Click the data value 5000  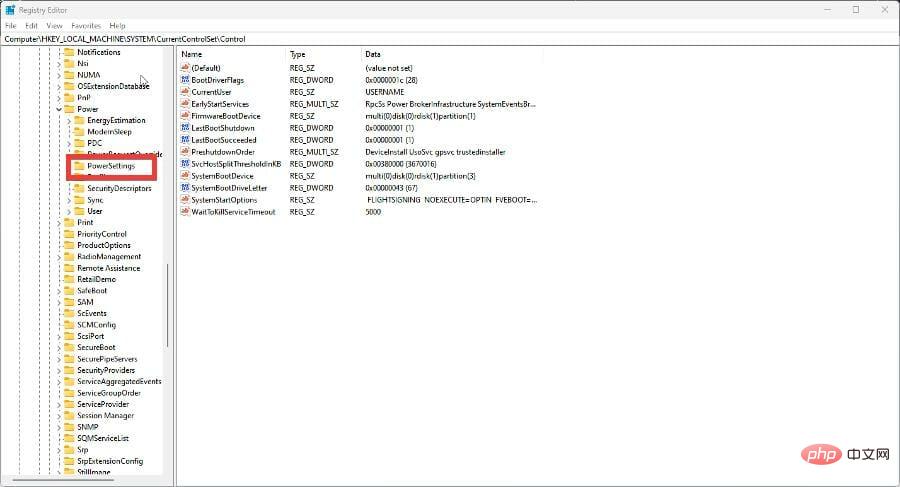[373, 212]
